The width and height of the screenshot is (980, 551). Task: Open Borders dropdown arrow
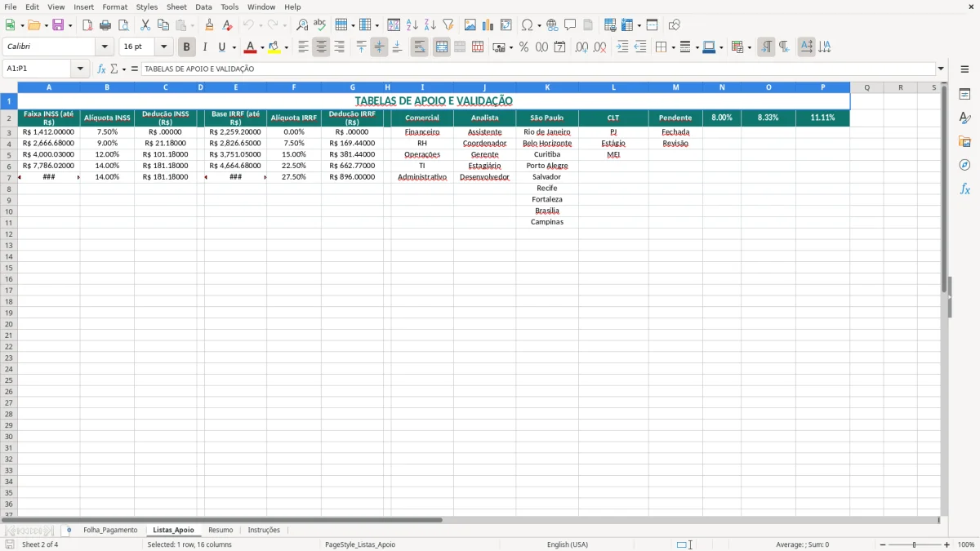(673, 47)
